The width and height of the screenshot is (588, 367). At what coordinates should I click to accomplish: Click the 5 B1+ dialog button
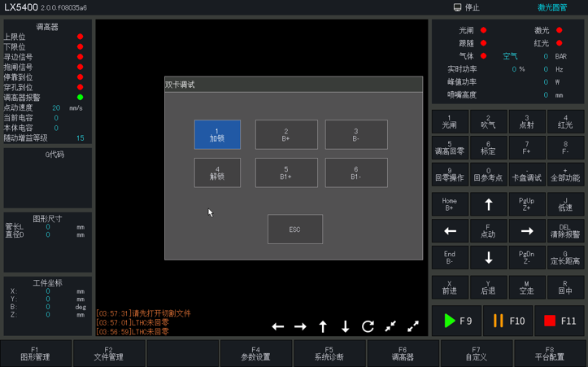(286, 173)
